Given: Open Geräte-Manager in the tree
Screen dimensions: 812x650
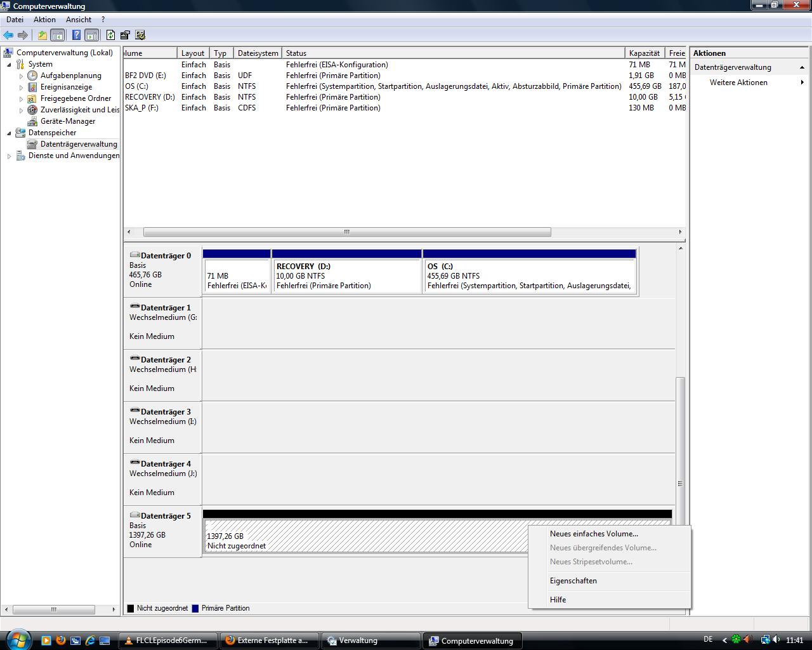Looking at the screenshot, I should pos(67,121).
